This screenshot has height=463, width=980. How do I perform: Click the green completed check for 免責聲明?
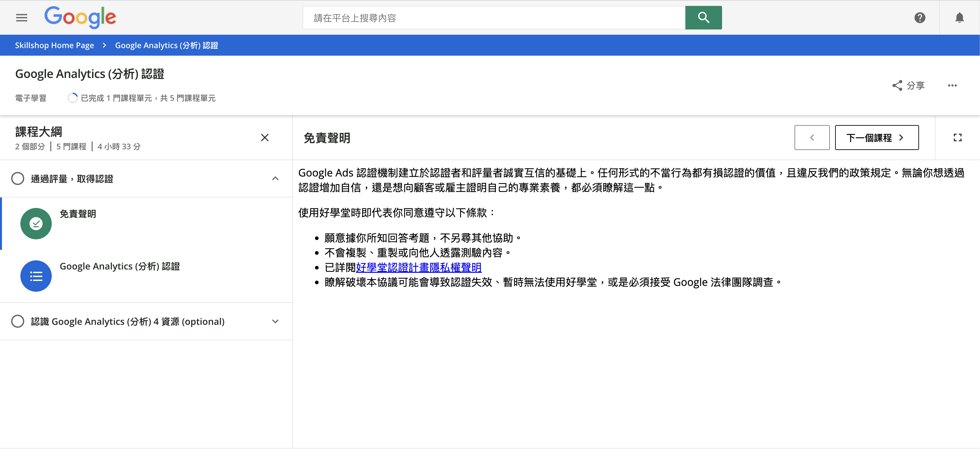pyautogui.click(x=36, y=224)
